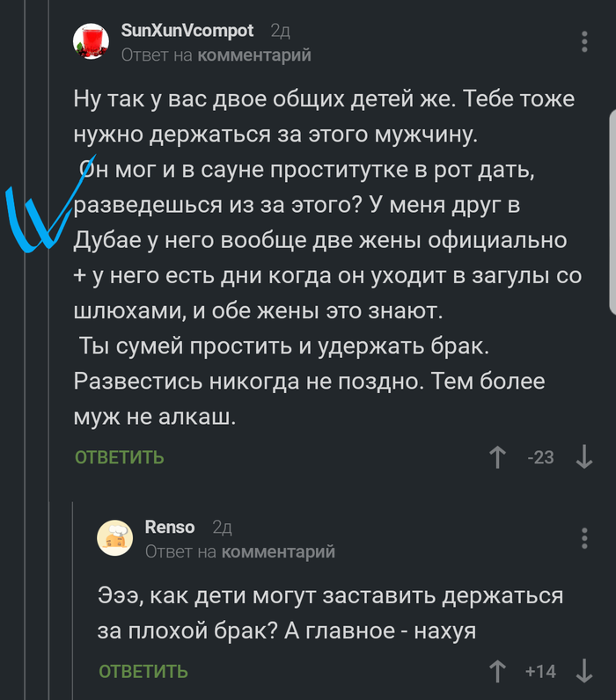The width and height of the screenshot is (616, 700).
Task: Open three-dot menu on Renso's comment
Action: click(585, 539)
